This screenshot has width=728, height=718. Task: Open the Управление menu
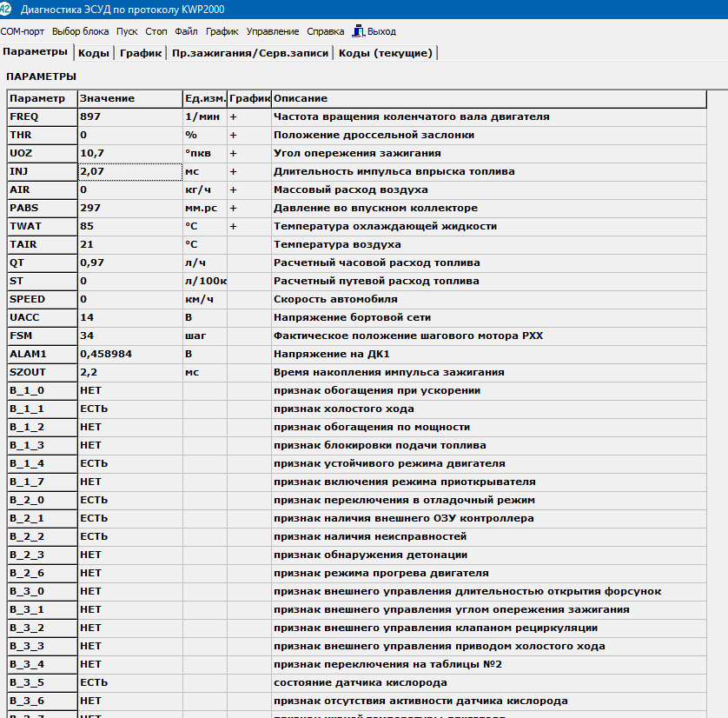pos(273,31)
